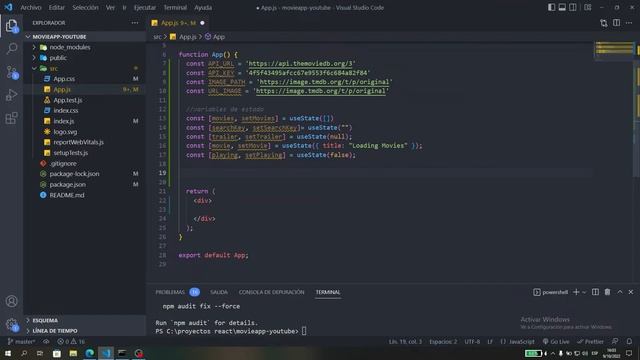
Task: Close the terminal panel
Action: 631,292
